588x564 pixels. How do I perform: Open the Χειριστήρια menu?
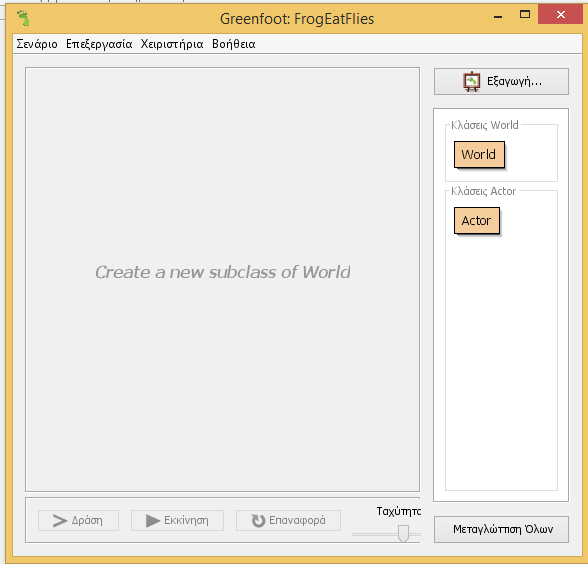[x=172, y=44]
